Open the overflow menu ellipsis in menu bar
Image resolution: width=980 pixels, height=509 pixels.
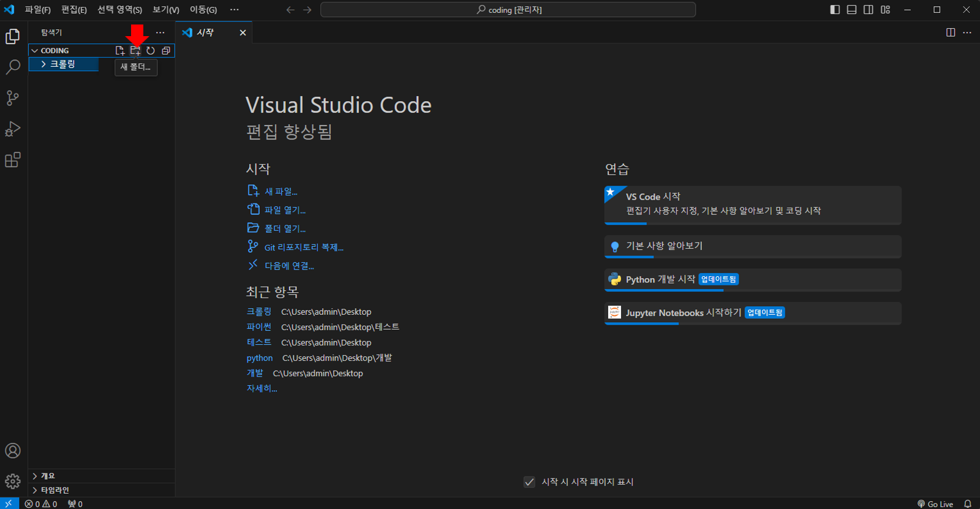pos(235,10)
